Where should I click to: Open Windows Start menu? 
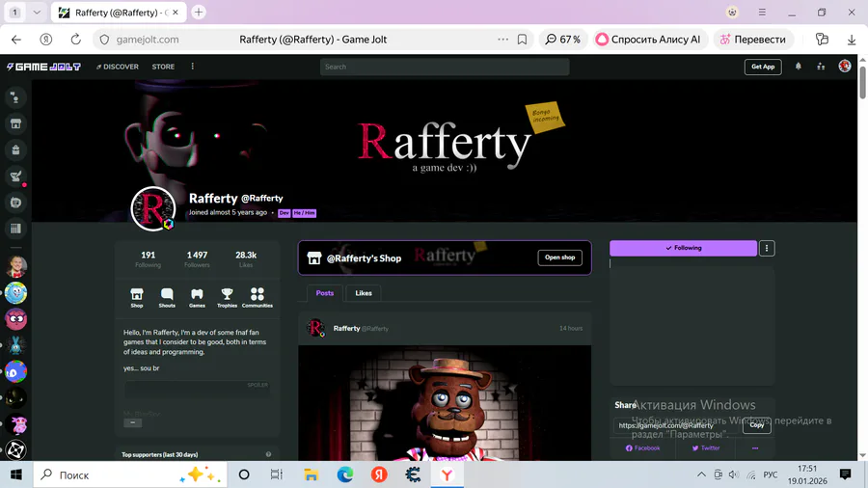coord(16,474)
